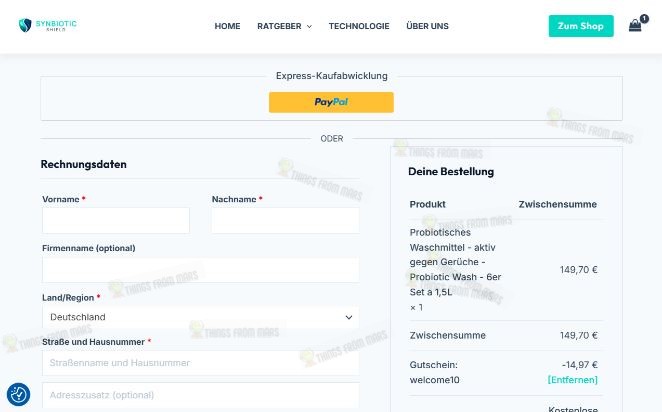Pay with the PayPal express button
Viewport: 662px width, 412px height.
331,102
